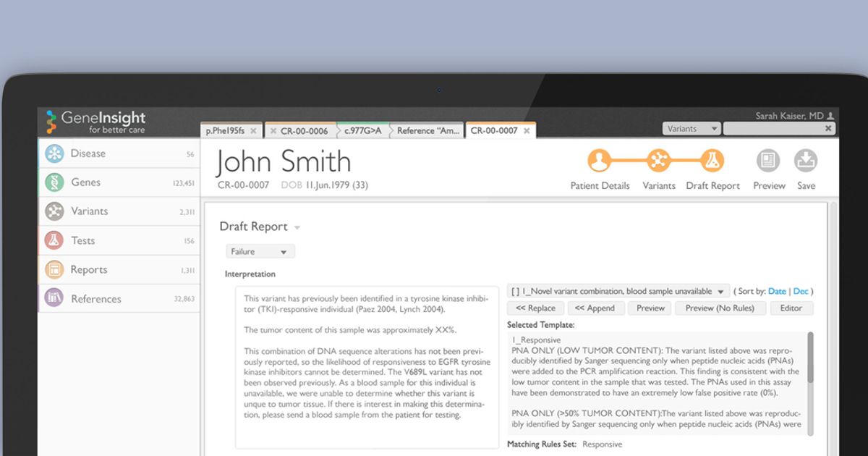Close the p.Phe195fs tab
Image resolution: width=868 pixels, height=456 pixels.
coord(253,131)
